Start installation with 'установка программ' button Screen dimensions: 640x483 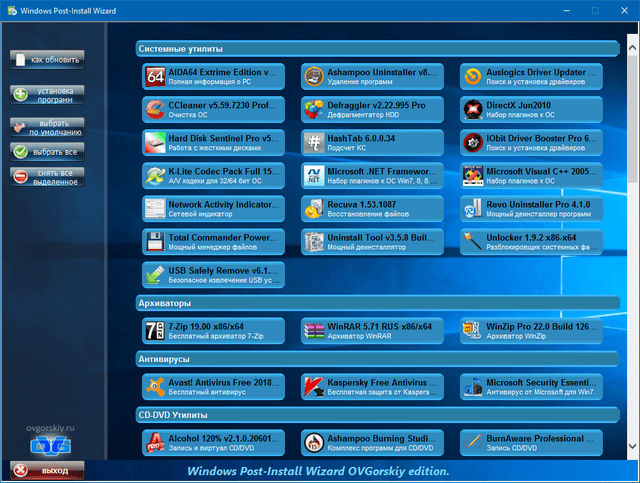pyautogui.click(x=47, y=94)
